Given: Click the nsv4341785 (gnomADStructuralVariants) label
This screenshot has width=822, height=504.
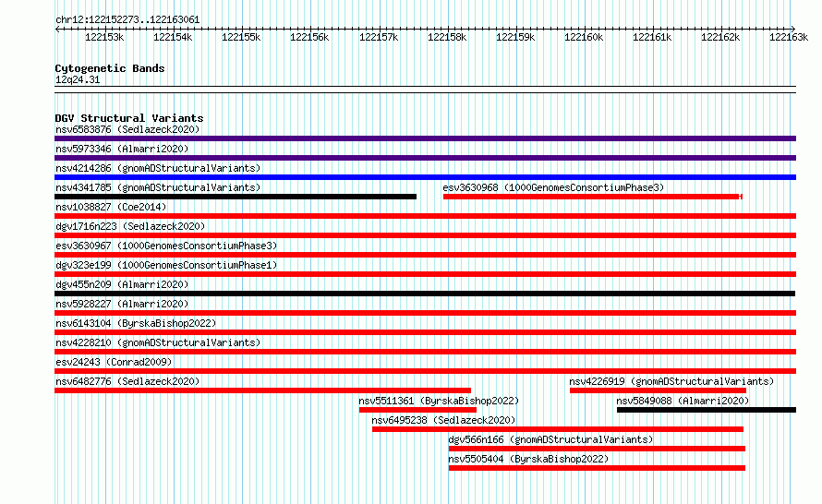Looking at the screenshot, I should tap(158, 187).
